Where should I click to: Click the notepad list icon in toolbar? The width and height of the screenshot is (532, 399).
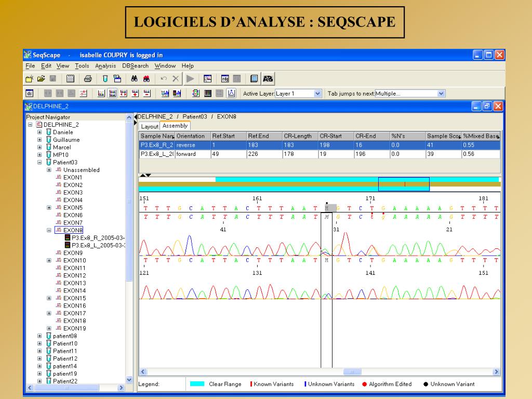pyautogui.click(x=70, y=79)
